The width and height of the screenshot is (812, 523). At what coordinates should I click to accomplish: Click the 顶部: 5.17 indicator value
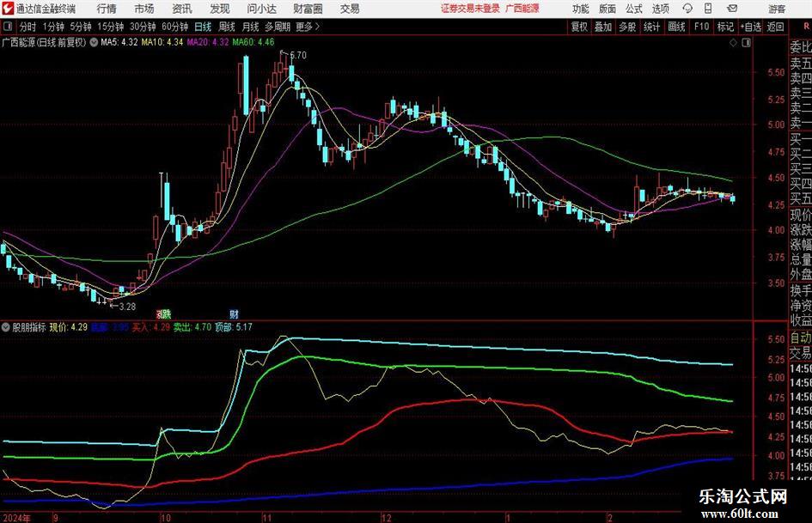pos(234,327)
